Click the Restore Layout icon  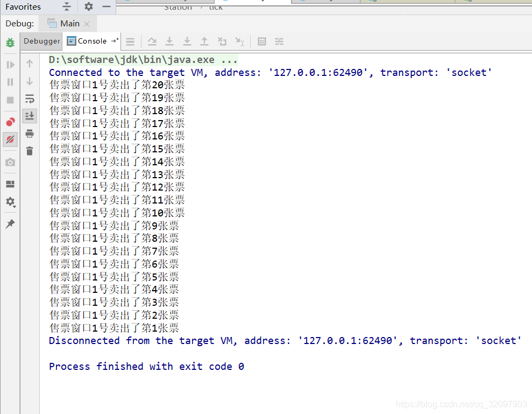click(x=10, y=184)
